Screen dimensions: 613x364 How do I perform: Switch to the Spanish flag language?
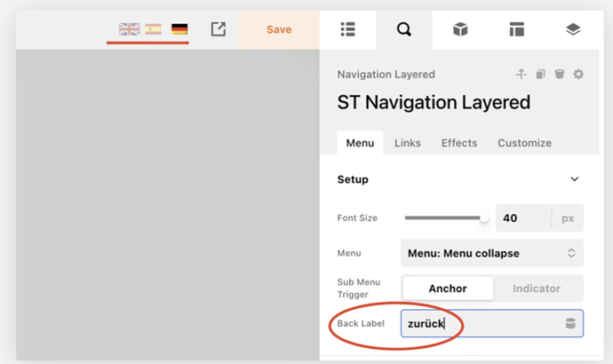pyautogui.click(x=154, y=29)
